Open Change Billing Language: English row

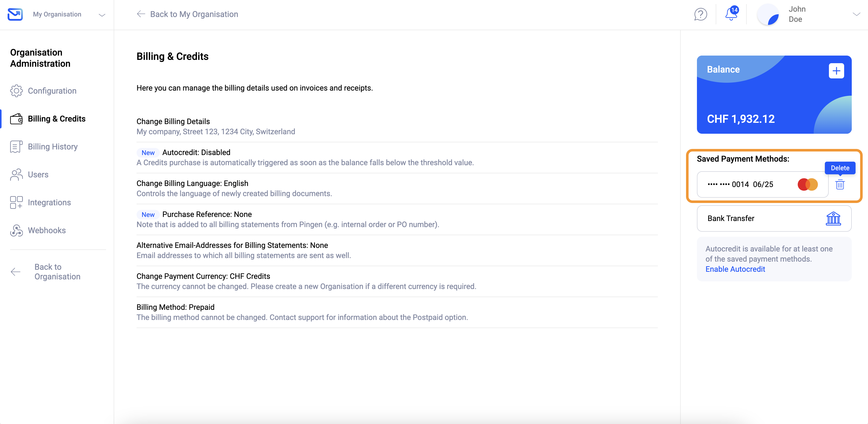(397, 189)
